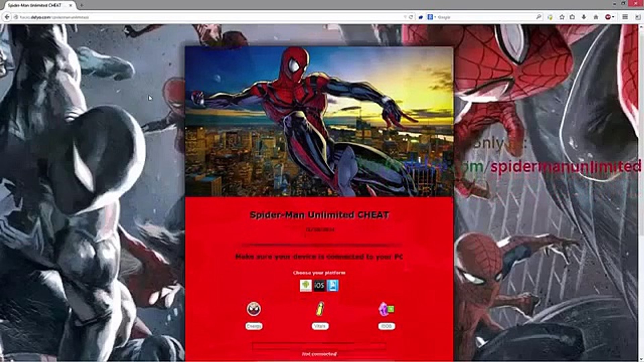Click the Spider-Man energy face icon
644x362 pixels.
(x=254, y=309)
